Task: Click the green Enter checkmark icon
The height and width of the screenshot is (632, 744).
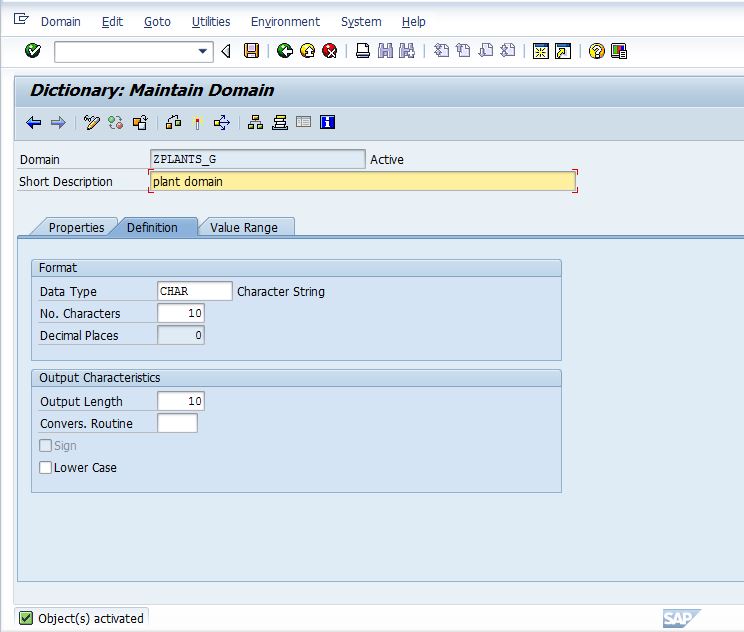Action: pos(33,50)
